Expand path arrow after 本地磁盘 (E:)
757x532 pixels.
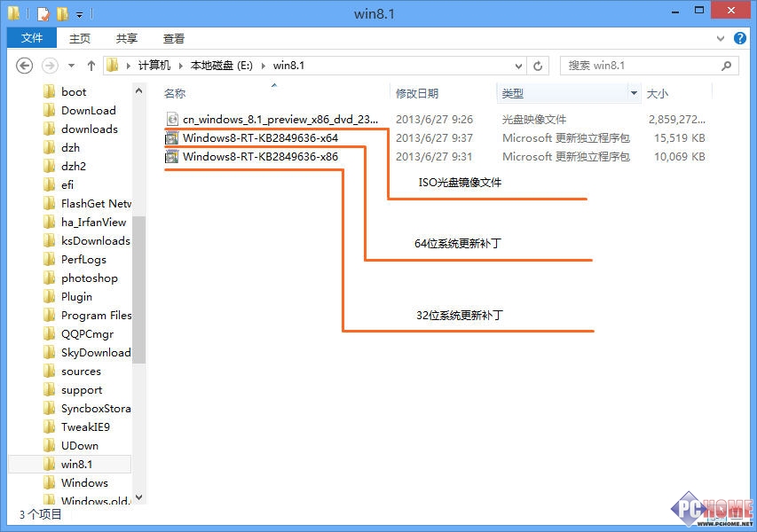pyautogui.click(x=263, y=66)
